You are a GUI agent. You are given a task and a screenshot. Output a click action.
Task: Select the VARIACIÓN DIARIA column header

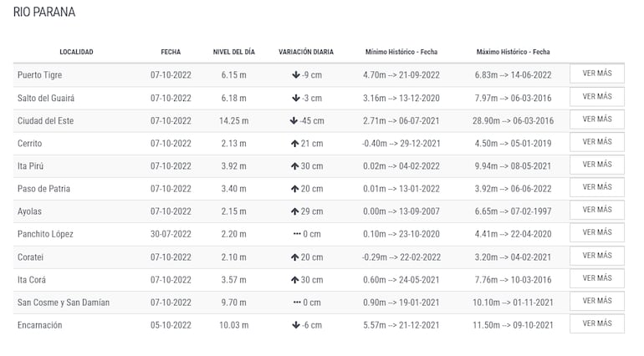point(306,52)
